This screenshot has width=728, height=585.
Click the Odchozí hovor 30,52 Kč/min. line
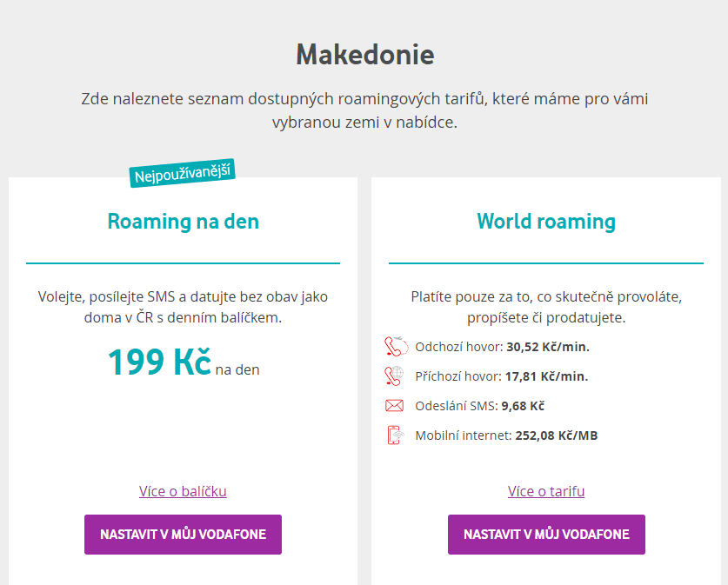pyautogui.click(x=502, y=347)
